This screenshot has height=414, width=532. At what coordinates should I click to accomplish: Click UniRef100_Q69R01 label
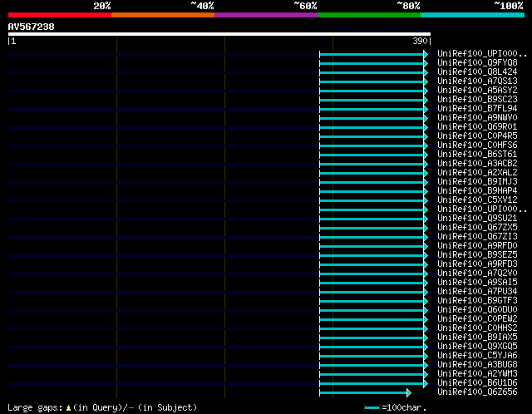click(477, 127)
